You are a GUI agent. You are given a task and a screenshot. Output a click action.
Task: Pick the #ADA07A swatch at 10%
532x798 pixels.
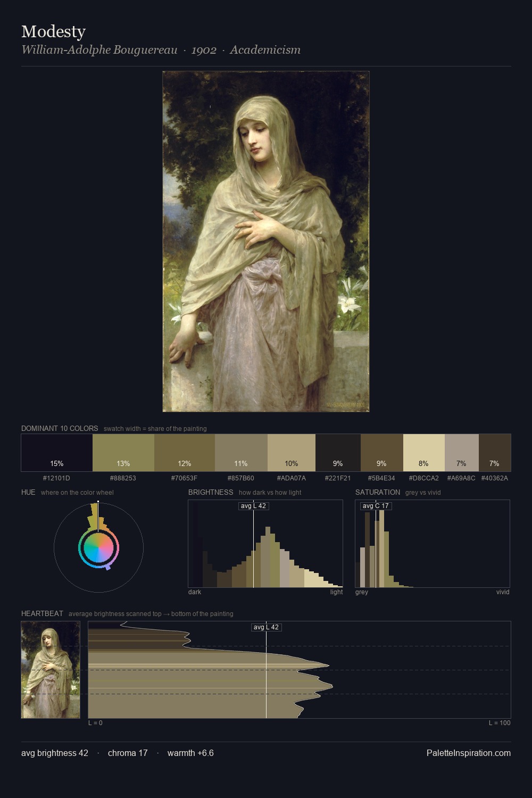click(292, 453)
